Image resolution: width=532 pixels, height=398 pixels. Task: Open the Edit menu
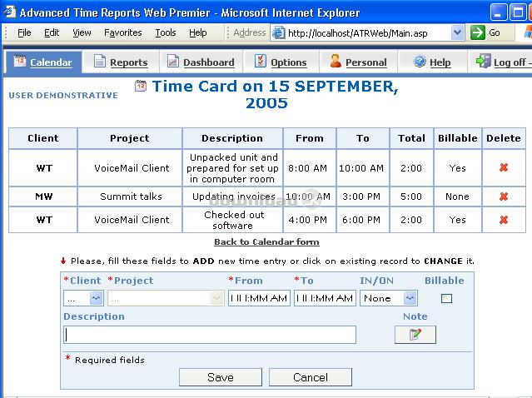pyautogui.click(x=52, y=32)
